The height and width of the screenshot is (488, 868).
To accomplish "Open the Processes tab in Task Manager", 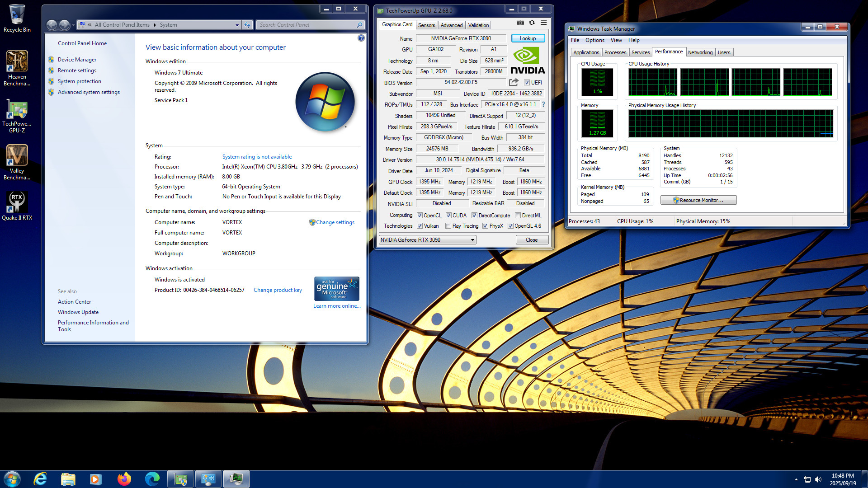I will click(x=615, y=52).
